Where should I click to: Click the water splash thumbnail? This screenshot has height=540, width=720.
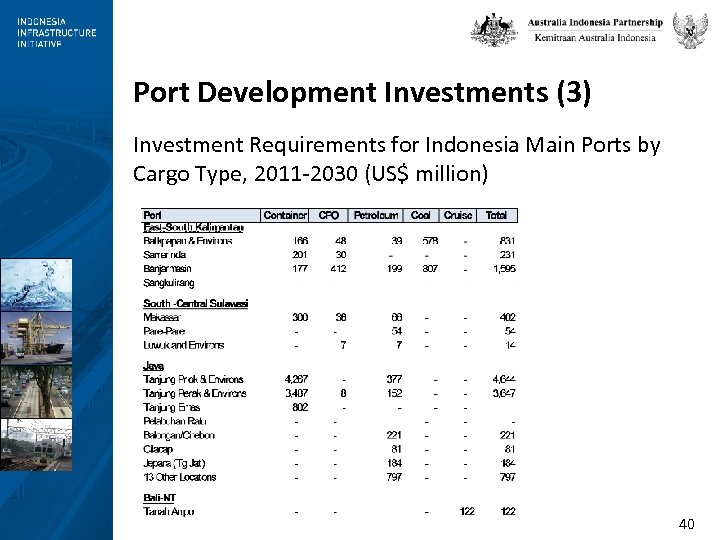pos(36,285)
